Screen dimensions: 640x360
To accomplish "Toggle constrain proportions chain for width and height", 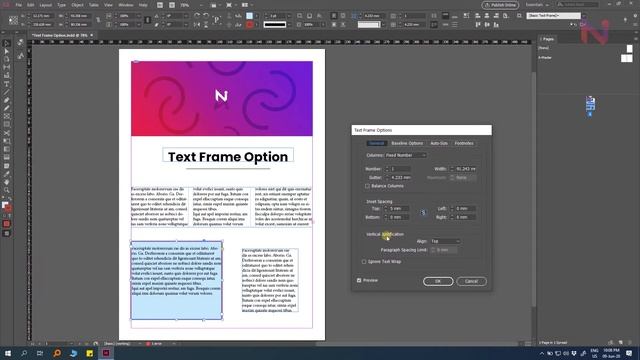I will pos(98,20).
